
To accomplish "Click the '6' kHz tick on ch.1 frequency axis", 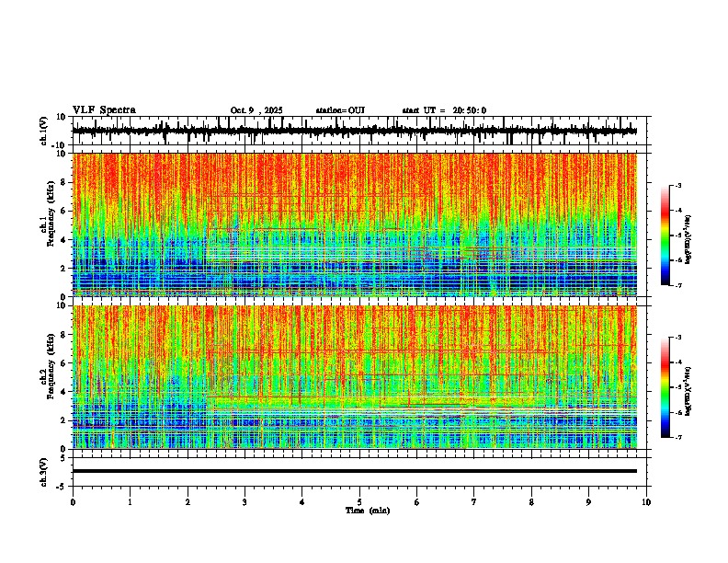I will point(64,211).
